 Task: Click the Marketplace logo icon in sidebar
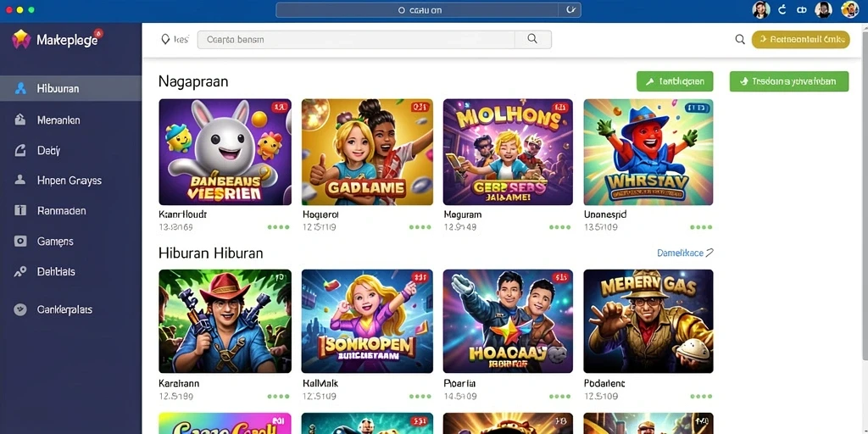pos(21,39)
